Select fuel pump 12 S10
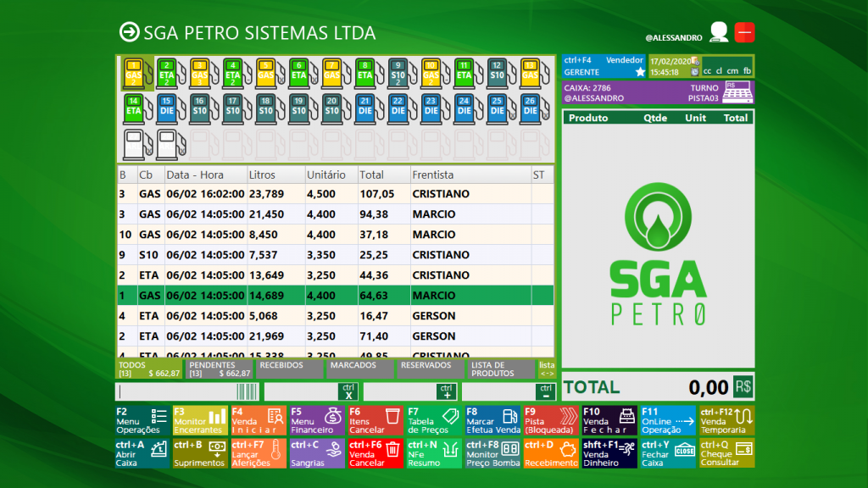The image size is (868, 488). 500,74
